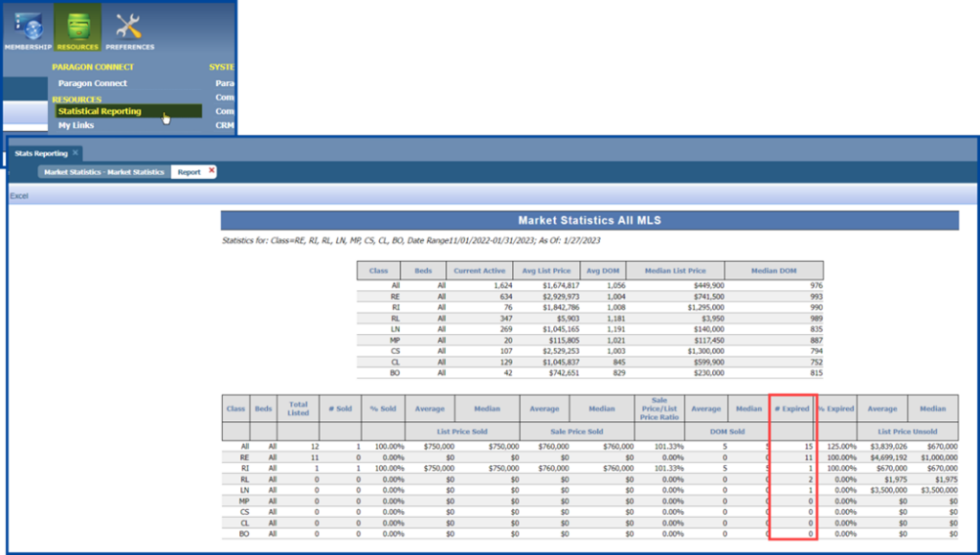Click the Market Statistics All MLS title

590,221
